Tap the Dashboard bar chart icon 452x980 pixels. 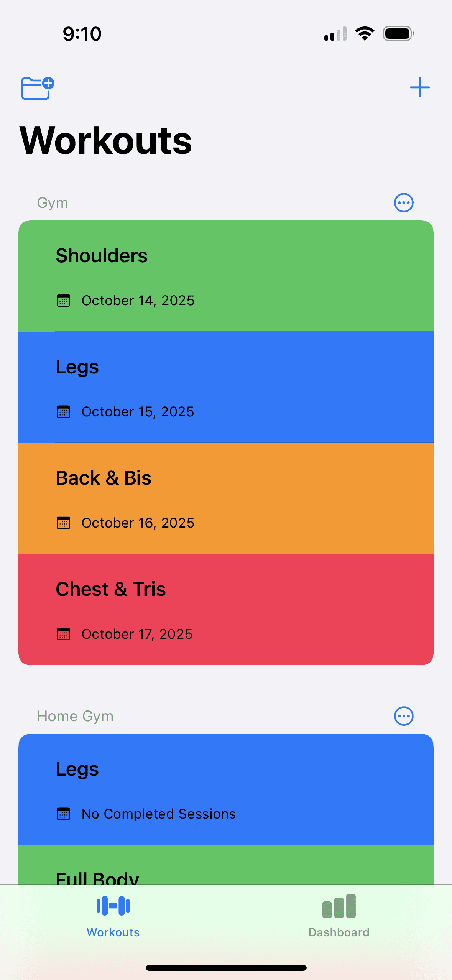pos(339,906)
